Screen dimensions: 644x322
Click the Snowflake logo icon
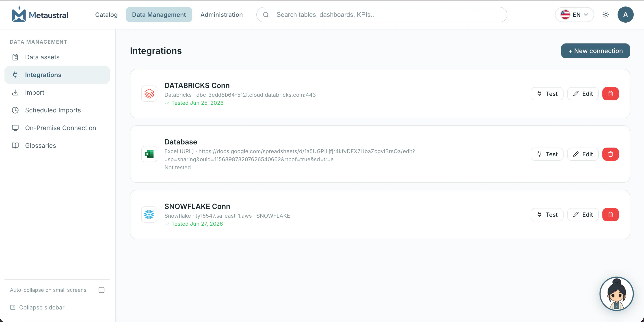[149, 215]
